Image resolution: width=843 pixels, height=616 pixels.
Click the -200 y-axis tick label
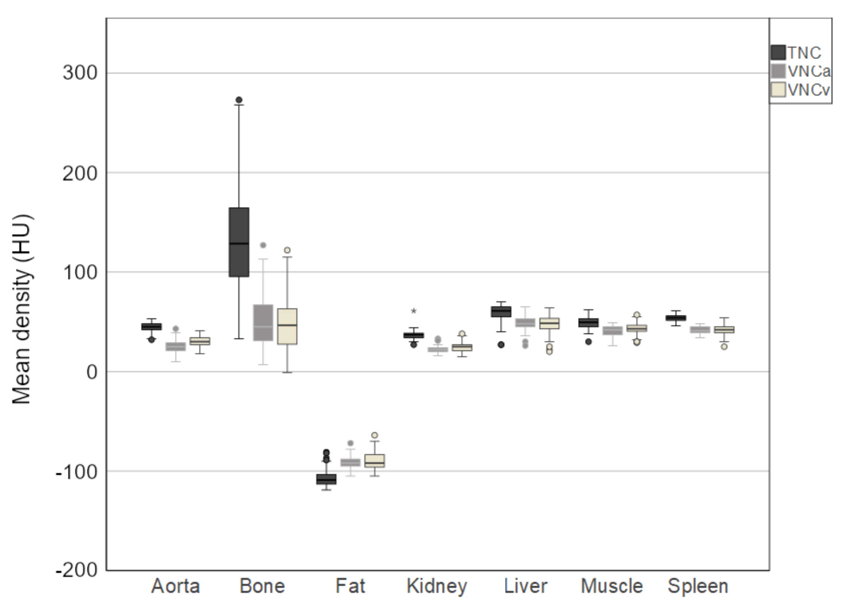[76, 570]
